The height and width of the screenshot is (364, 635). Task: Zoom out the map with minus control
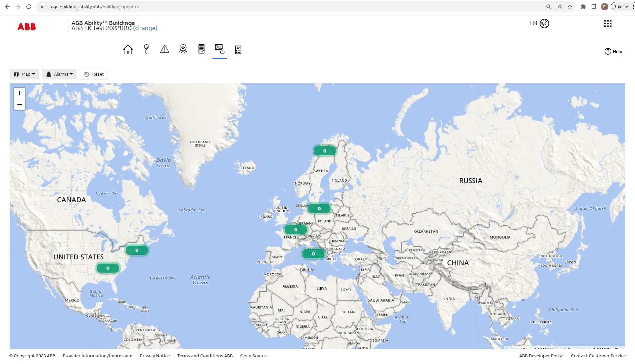coord(19,104)
